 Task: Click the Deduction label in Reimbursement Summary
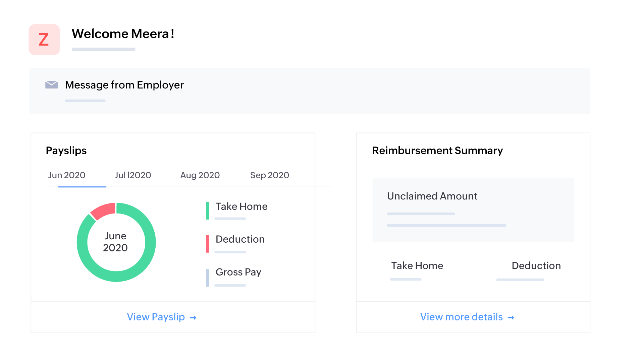(536, 266)
